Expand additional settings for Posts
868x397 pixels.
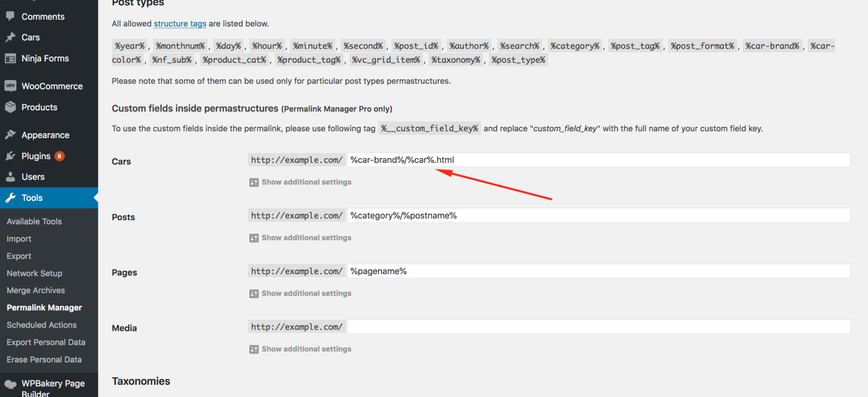[x=306, y=238]
